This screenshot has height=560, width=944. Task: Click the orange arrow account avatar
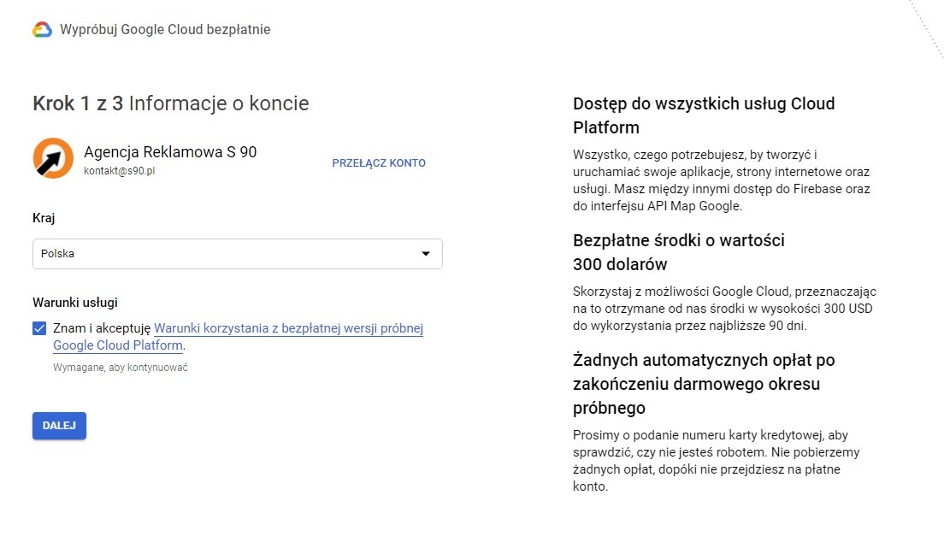[53, 158]
